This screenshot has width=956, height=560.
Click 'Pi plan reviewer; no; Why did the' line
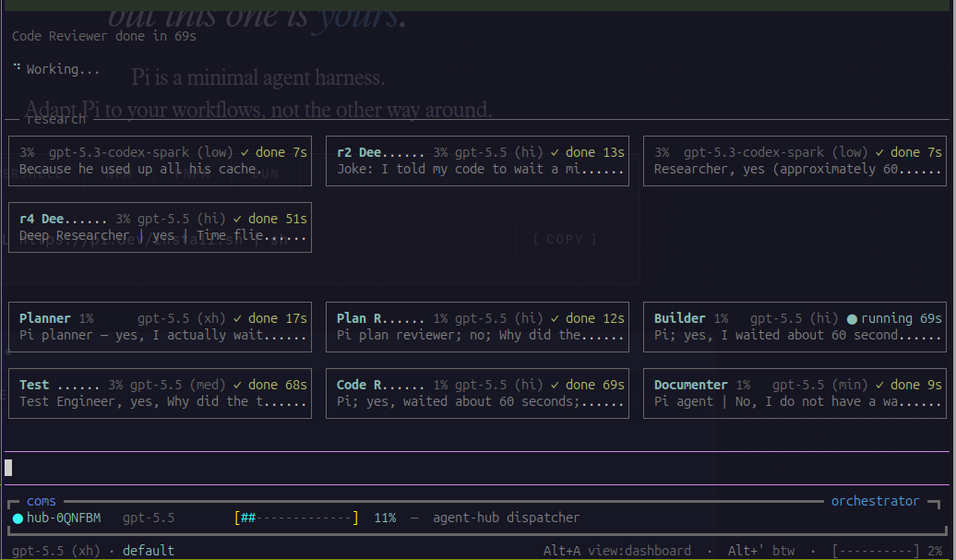(x=481, y=335)
